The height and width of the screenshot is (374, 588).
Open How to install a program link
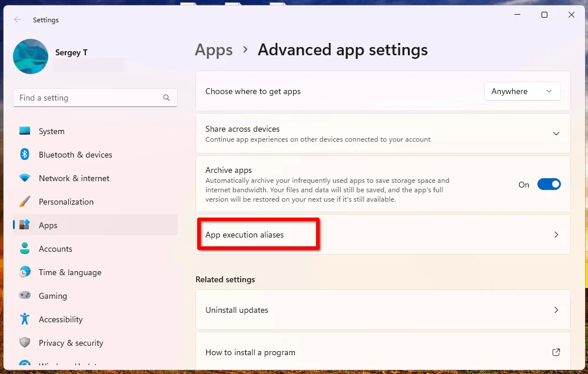point(383,352)
